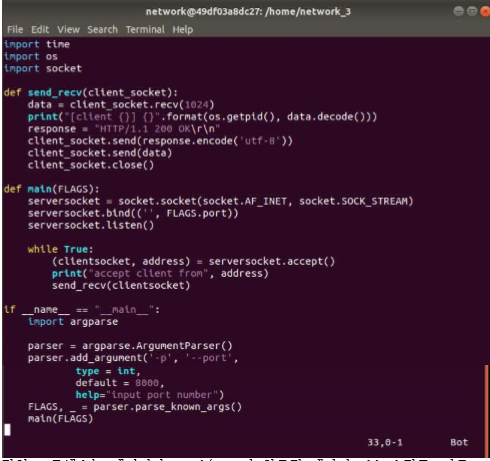The height and width of the screenshot is (461, 490).
Task: Click the 'client_socket.close()' line
Action: tap(91, 165)
